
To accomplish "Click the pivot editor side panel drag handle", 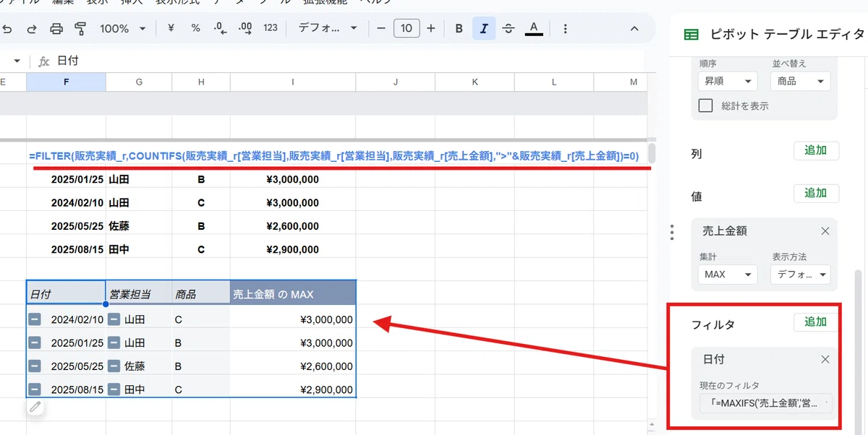I will click(672, 232).
